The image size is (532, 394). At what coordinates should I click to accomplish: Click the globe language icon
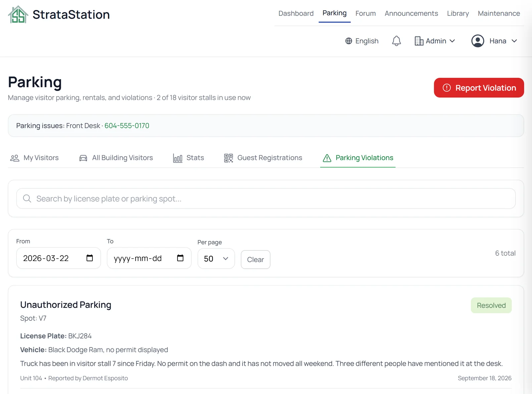348,41
